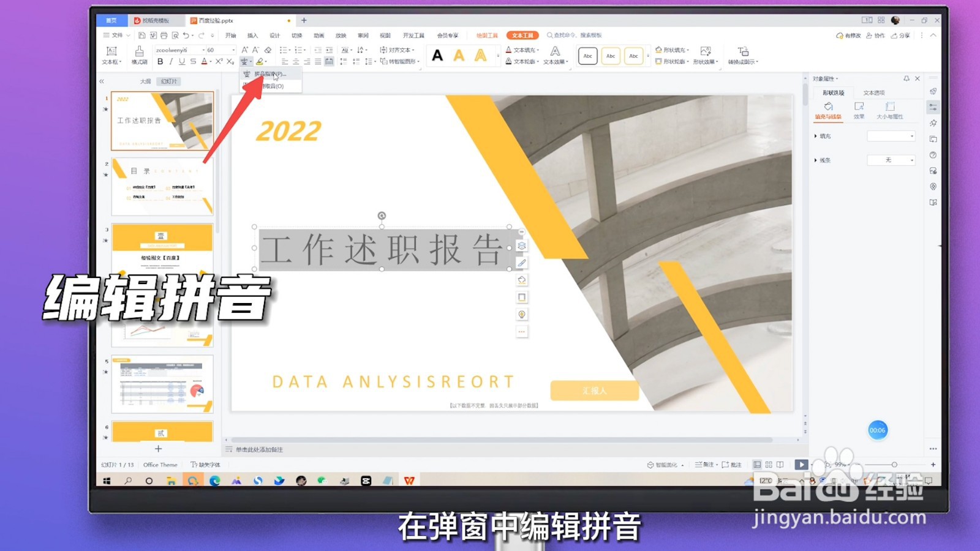This screenshot has height=551, width=980.
Task: Choose the outlined yellow A text style preset
Action: click(x=481, y=56)
